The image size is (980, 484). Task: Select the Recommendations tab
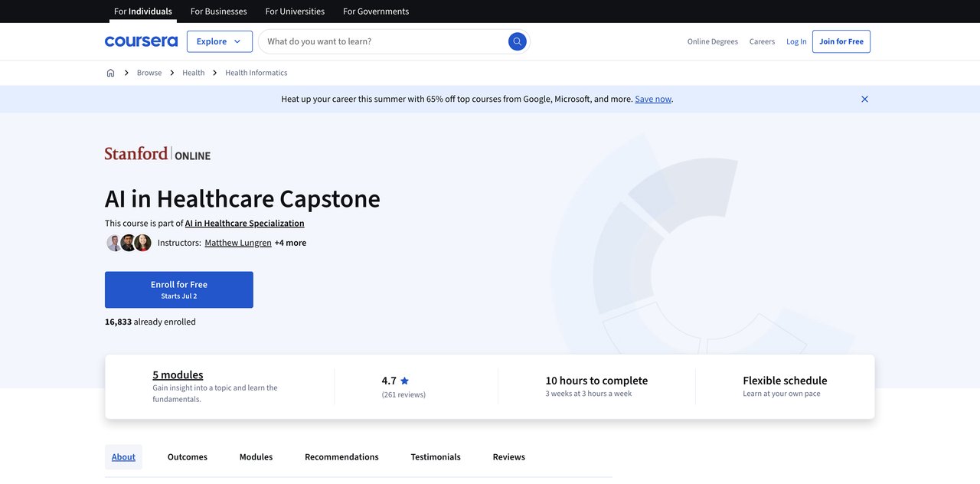coord(341,456)
